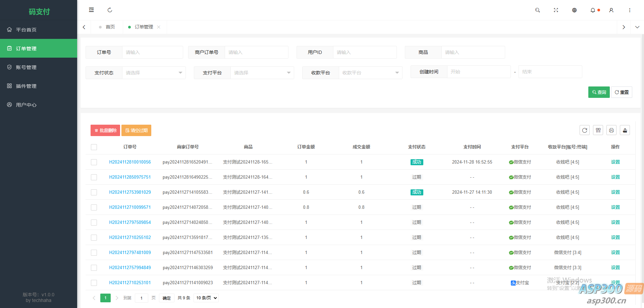Viewport: 644px width, 308px height.
Task: Refresh the order table via refresh icon
Action: point(585,130)
